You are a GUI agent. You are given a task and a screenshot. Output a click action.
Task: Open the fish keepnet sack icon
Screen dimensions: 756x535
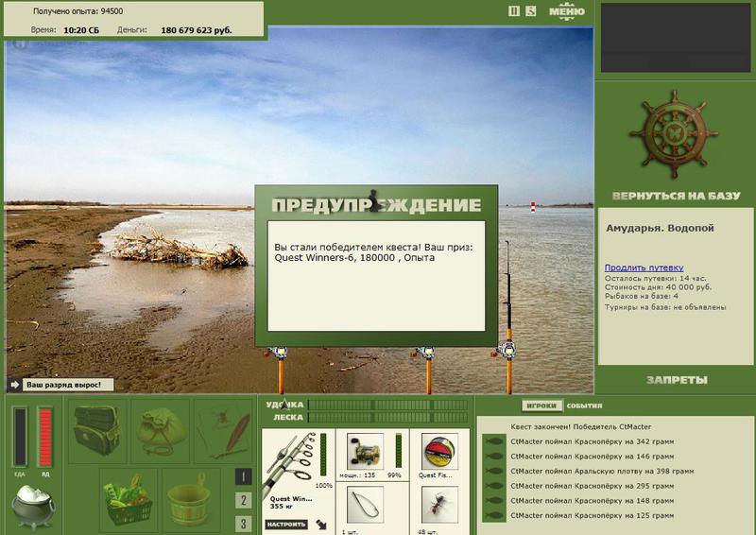[x=161, y=430]
